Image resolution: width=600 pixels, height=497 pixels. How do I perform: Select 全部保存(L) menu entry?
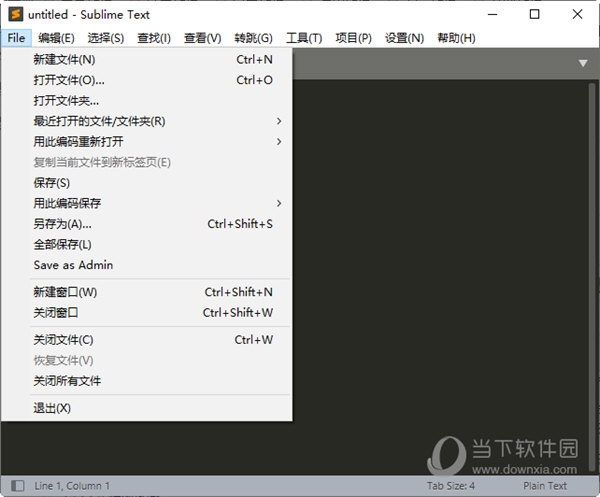click(147, 244)
